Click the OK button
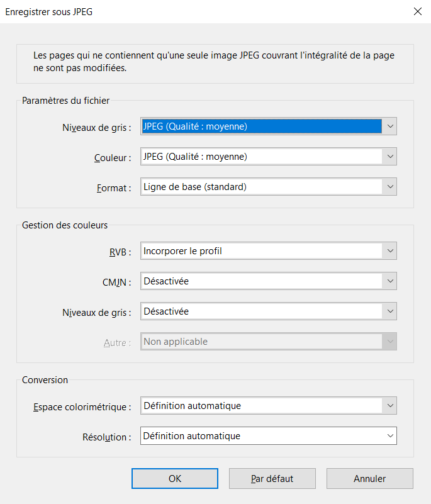431x504 pixels. (x=175, y=478)
